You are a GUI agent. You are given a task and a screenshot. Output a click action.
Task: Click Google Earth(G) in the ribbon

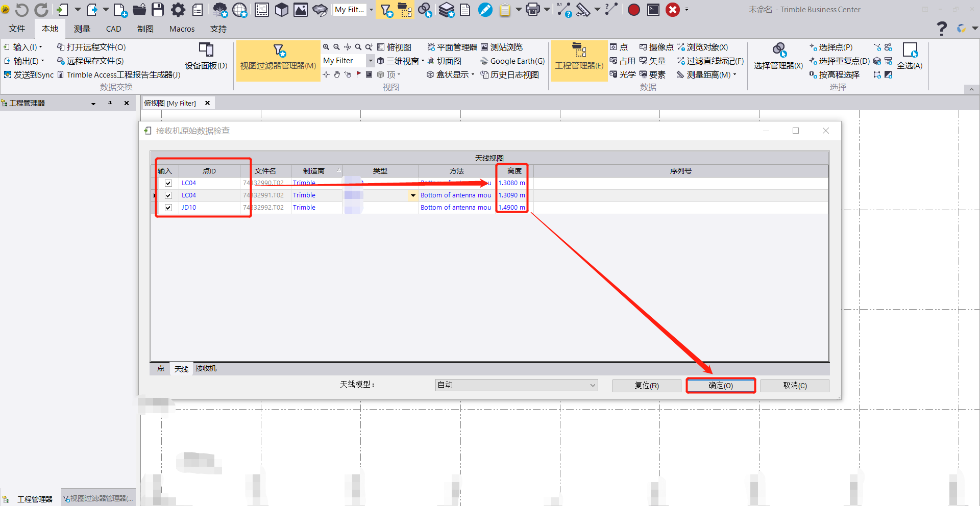[x=512, y=61]
